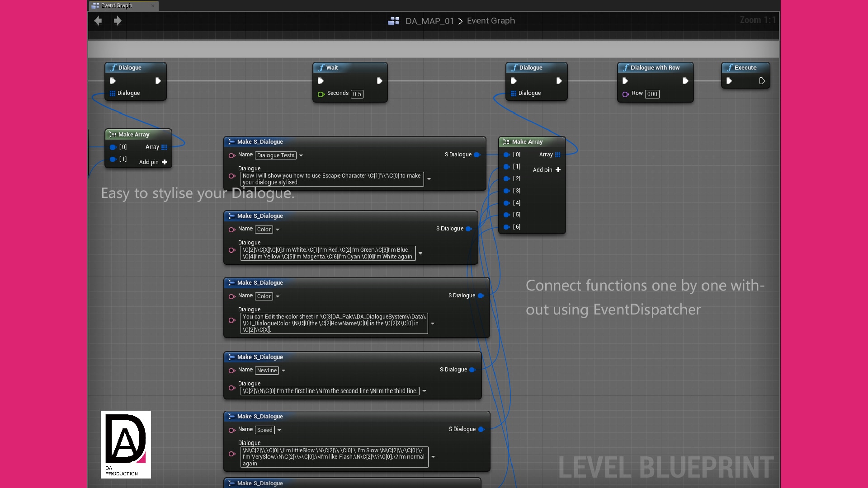Click the forward navigation arrow

pyautogui.click(x=118, y=20)
